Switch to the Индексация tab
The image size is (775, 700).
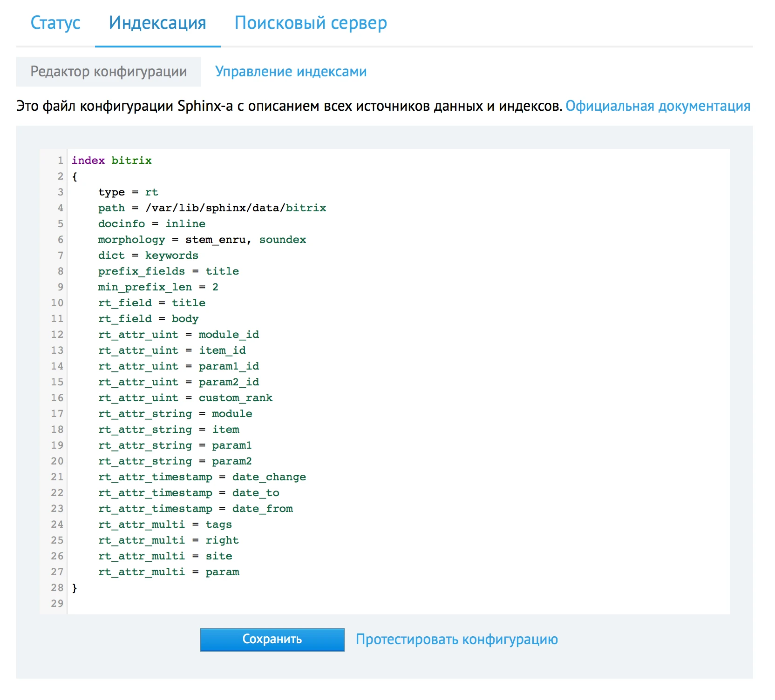(157, 23)
